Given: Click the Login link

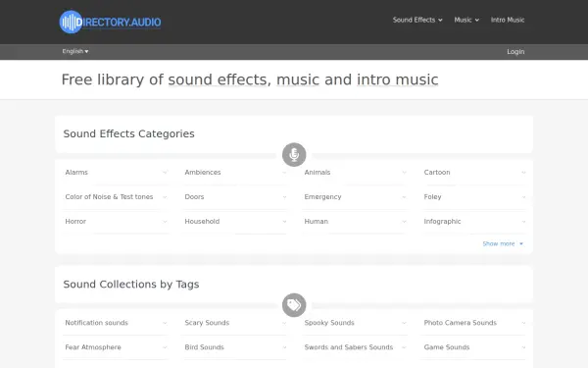Looking at the screenshot, I should click(x=515, y=51).
